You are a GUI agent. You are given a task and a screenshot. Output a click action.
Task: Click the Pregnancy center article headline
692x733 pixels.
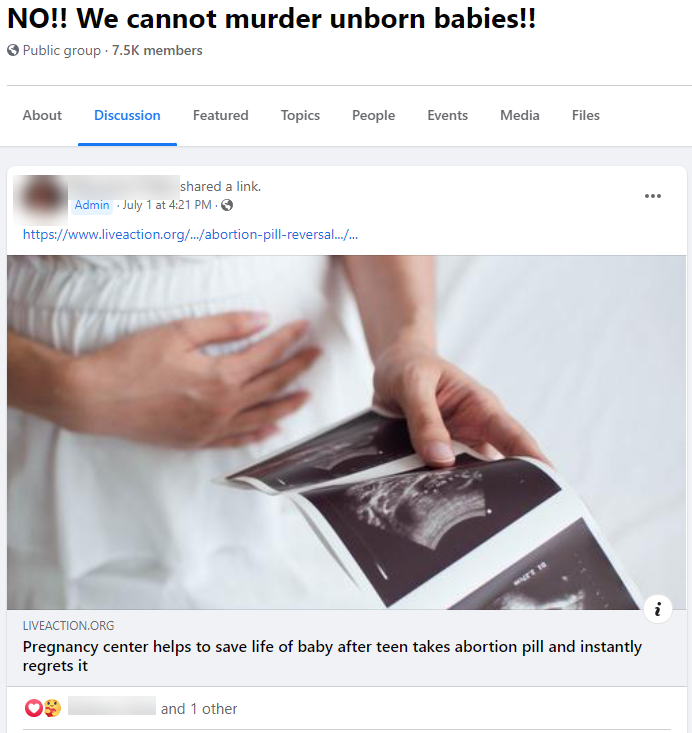click(x=332, y=656)
